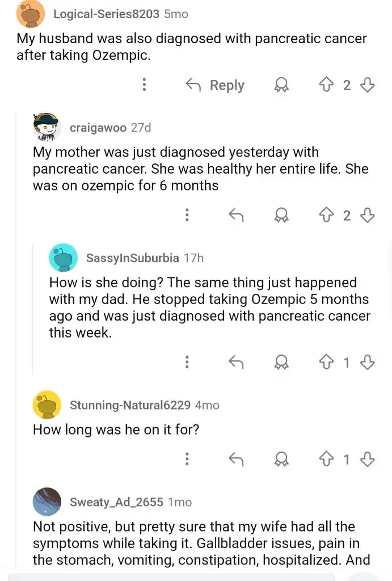Viewport: 392px width, 581px height.
Task: Upvote Logical-Series8203's pancreatic cancer comment
Action: pyautogui.click(x=326, y=85)
